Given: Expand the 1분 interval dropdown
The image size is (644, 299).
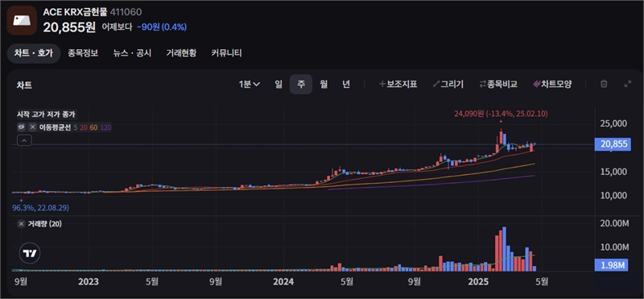Looking at the screenshot, I should (250, 85).
